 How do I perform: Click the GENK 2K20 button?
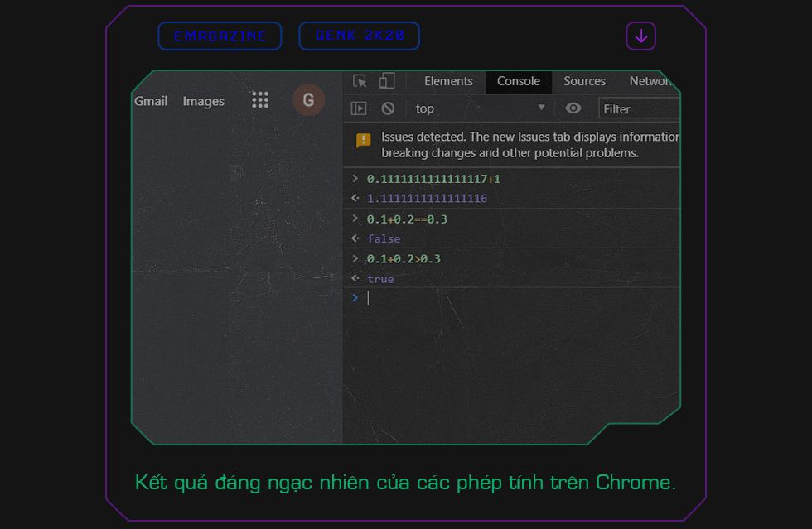tap(359, 36)
